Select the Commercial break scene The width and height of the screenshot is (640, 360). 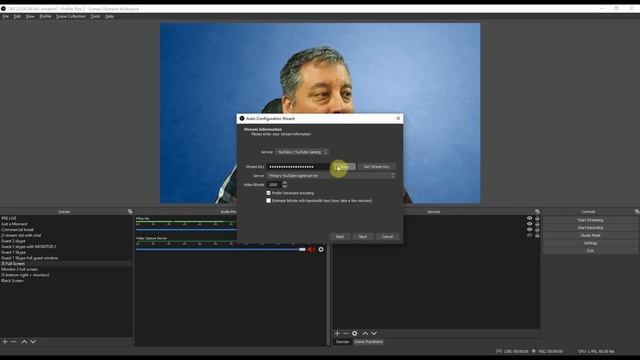pos(66,230)
